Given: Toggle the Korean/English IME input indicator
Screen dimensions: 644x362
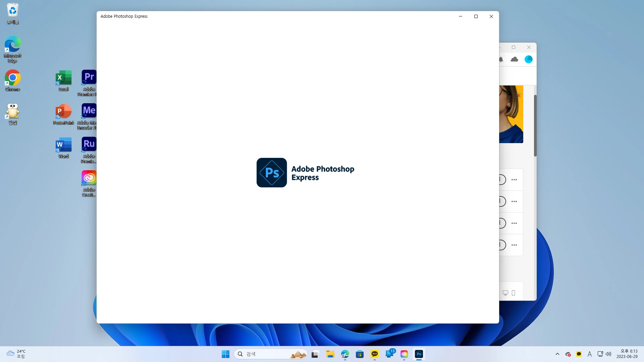Looking at the screenshot, I should click(x=590, y=354).
